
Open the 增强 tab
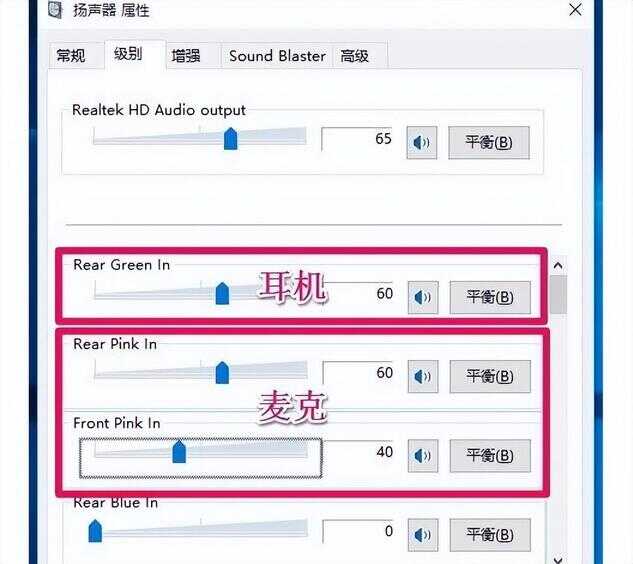[187, 56]
